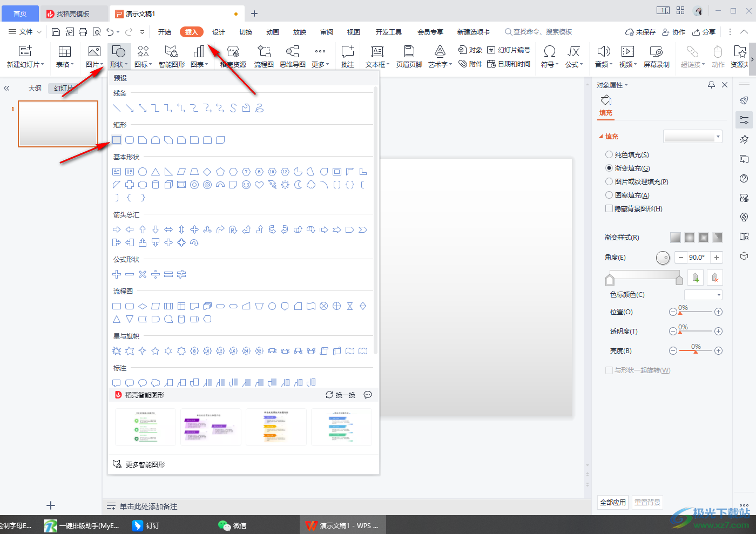Open the 图片 picture insert tool

coord(94,56)
